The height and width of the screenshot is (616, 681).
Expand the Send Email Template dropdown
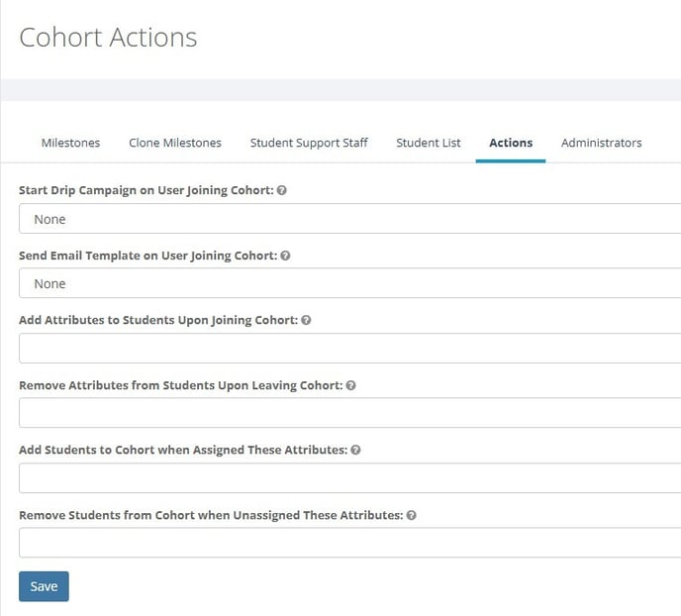coord(349,283)
